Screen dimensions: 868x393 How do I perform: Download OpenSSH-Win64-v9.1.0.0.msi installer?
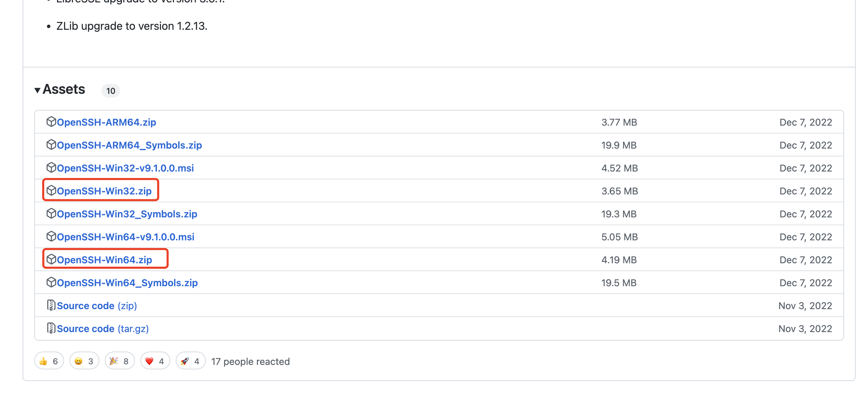(125, 237)
